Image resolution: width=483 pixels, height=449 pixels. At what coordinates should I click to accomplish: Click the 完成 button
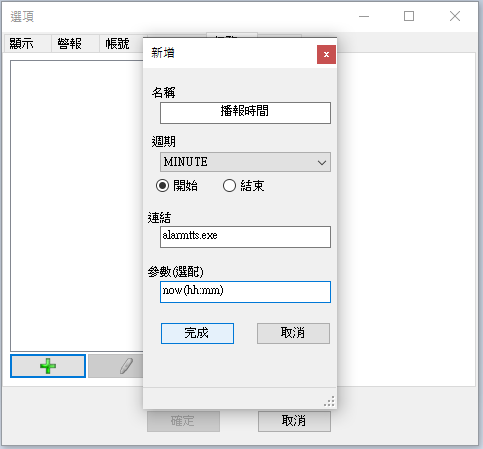197,333
